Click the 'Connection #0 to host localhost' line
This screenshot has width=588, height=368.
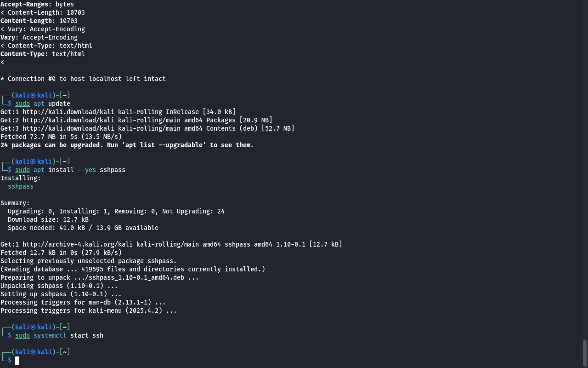point(86,79)
